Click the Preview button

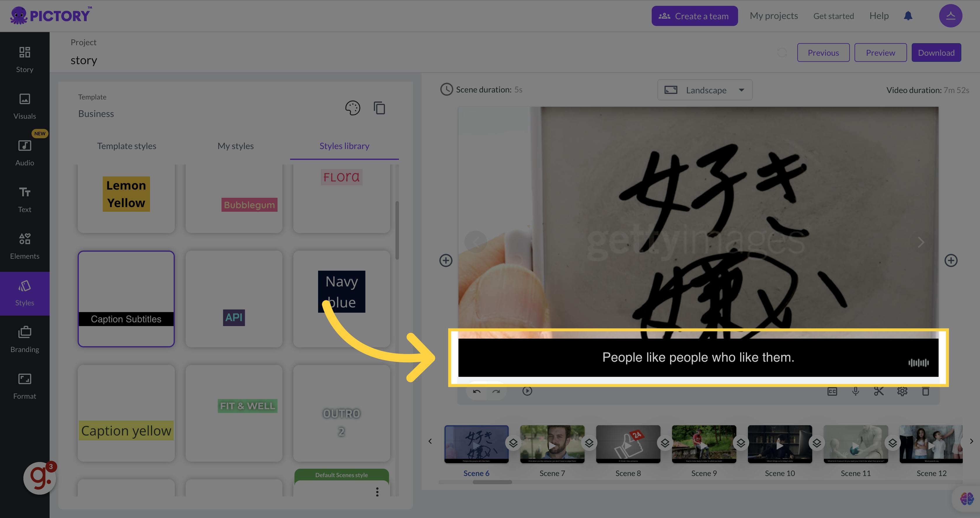point(880,52)
